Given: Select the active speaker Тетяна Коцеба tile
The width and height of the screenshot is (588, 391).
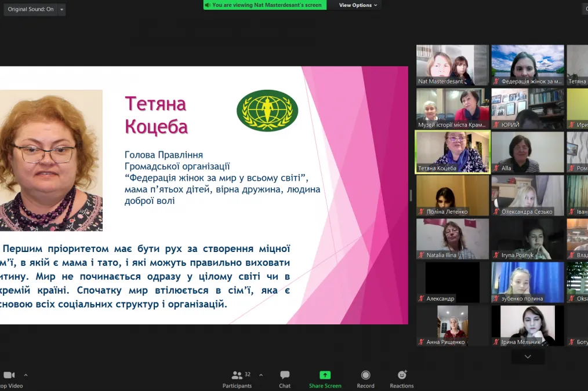Looking at the screenshot, I should coord(453,152).
